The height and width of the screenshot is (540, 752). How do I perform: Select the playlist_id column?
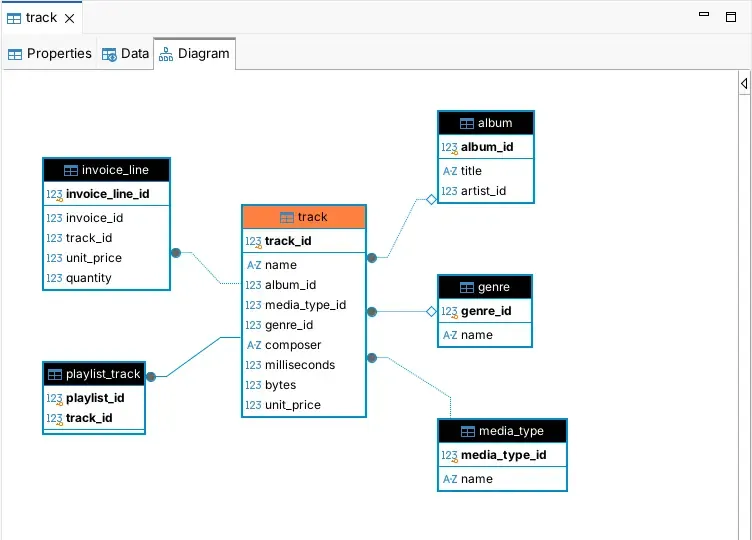coord(94,398)
